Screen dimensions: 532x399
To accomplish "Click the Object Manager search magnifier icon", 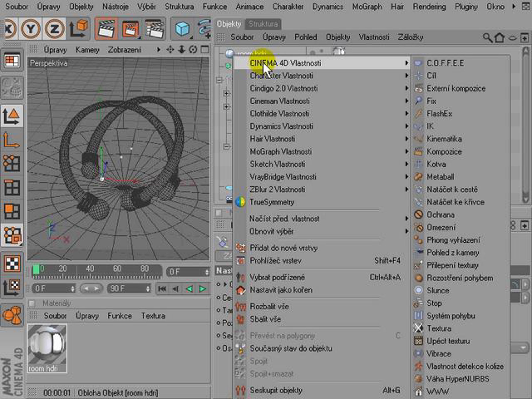I will (487, 37).
